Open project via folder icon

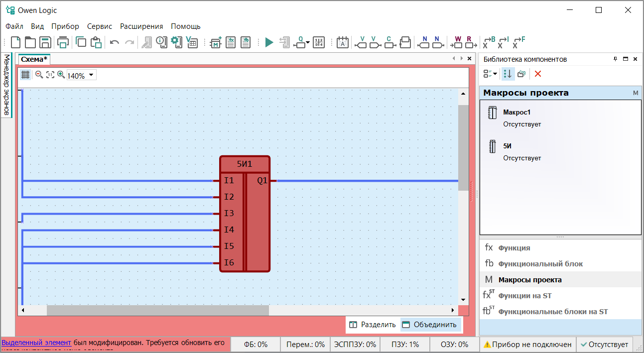(x=30, y=43)
